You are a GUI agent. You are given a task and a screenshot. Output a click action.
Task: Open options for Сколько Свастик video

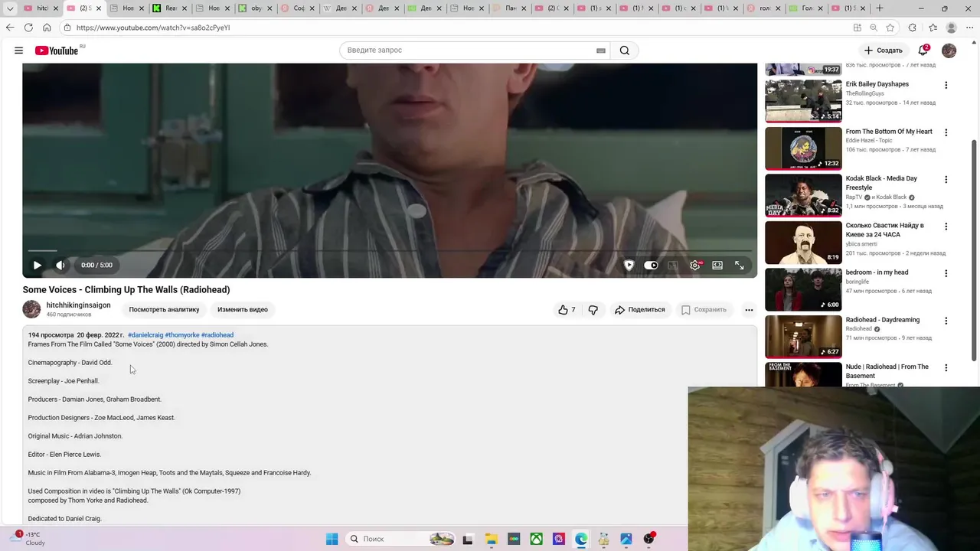946,227
